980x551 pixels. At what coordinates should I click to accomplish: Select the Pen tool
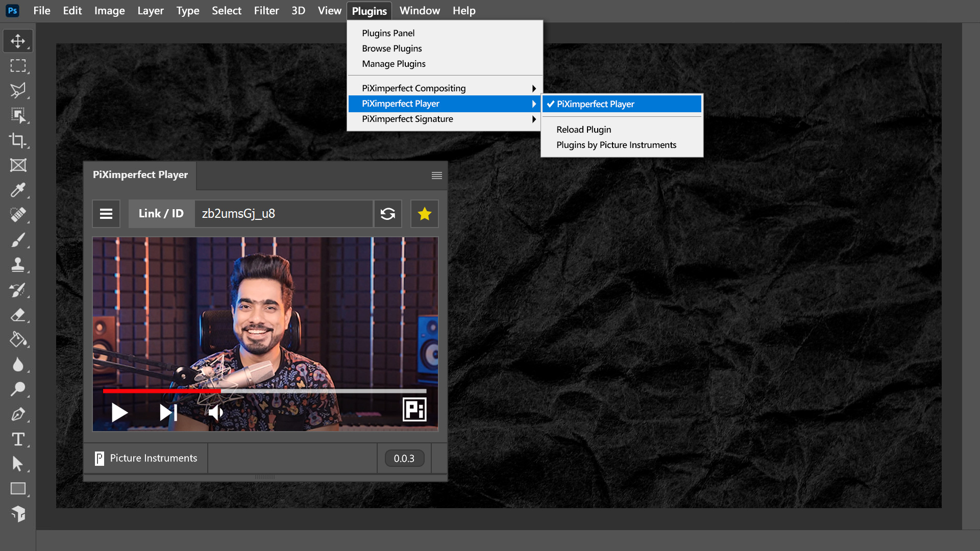click(x=18, y=414)
